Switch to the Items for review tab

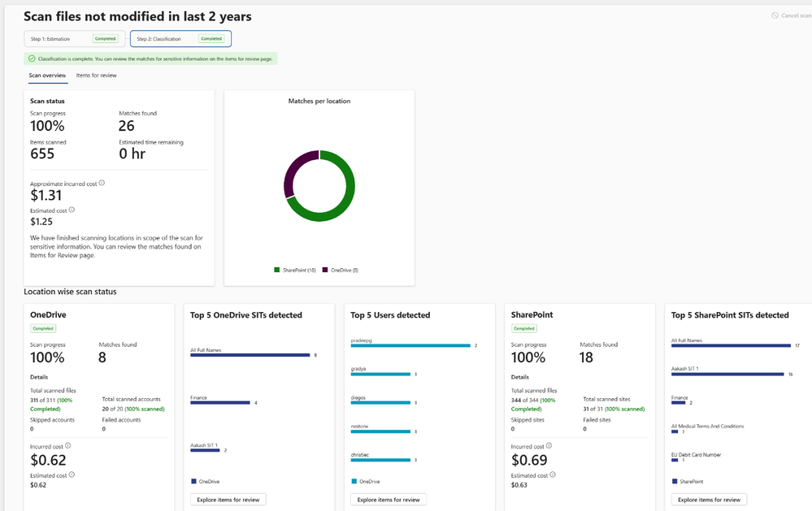pyautogui.click(x=96, y=76)
